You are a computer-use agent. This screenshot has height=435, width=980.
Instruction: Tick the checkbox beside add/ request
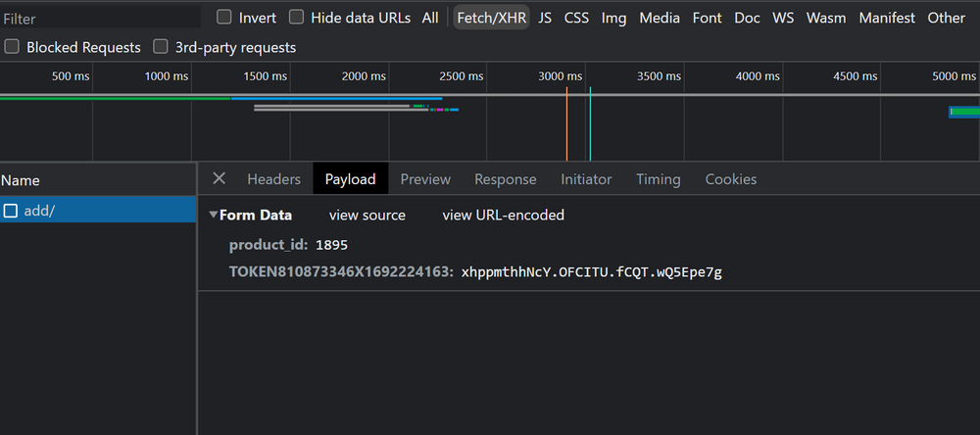pyautogui.click(x=11, y=211)
